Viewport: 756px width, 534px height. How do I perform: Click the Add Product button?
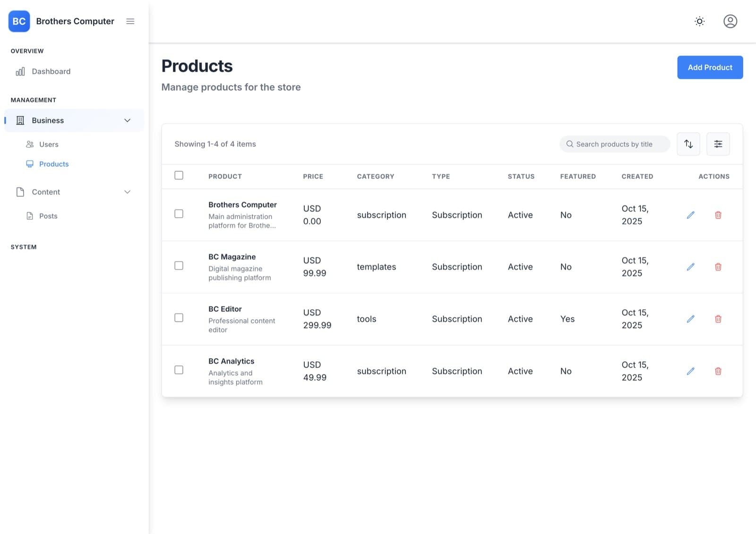(710, 68)
